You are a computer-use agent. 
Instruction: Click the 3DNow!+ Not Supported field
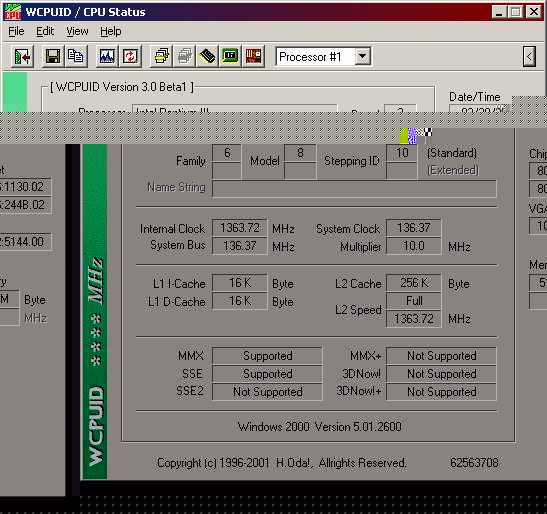(x=441, y=392)
